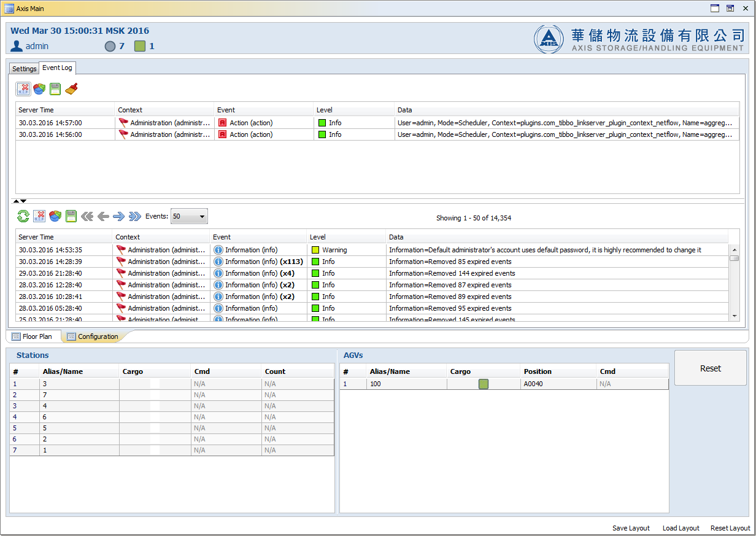Click the green cargo swatch of AGV 100
Screen dimensions: 756x536
484,384
